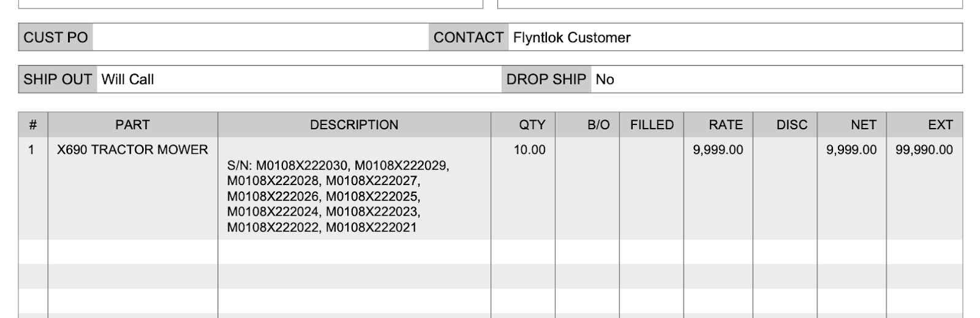Click the EXT column header

pos(925,125)
